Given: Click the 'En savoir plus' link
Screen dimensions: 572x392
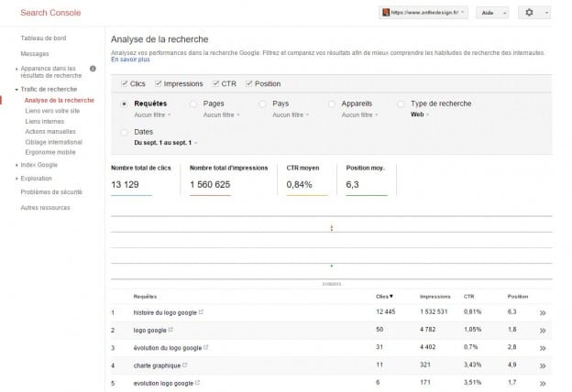Looking at the screenshot, I should coord(130,60).
